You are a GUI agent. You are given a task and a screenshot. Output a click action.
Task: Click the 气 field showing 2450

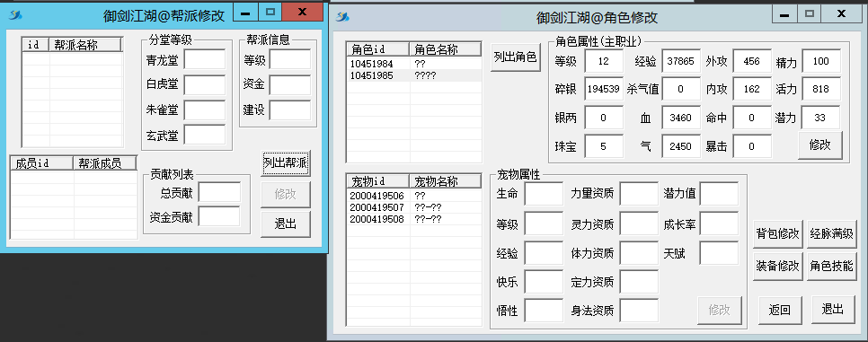tap(681, 146)
